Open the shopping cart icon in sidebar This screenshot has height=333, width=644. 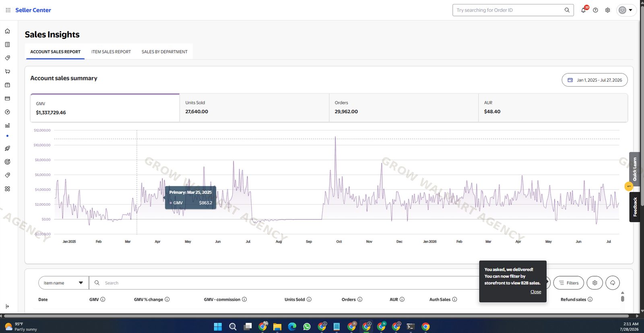[7, 71]
